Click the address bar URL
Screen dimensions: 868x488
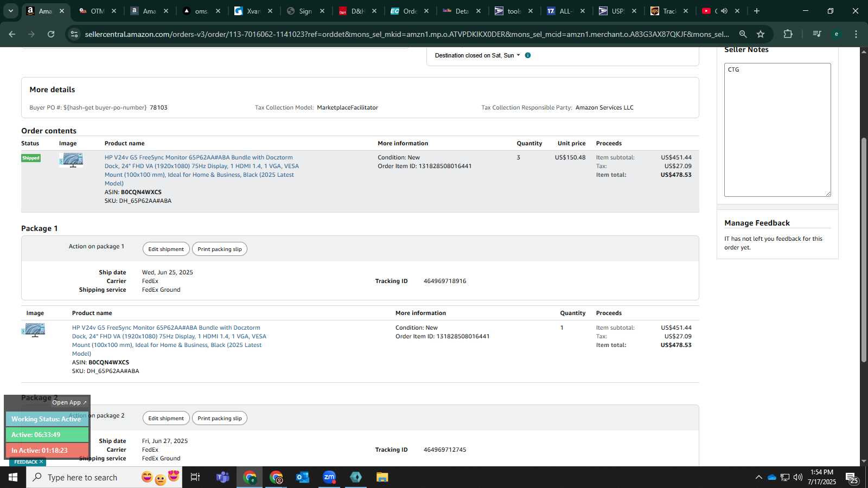(x=407, y=34)
